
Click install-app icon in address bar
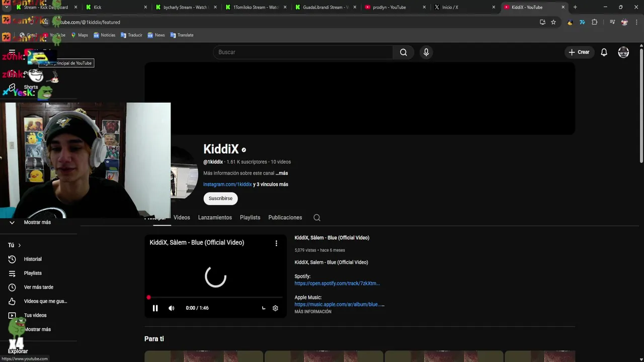[x=542, y=22]
